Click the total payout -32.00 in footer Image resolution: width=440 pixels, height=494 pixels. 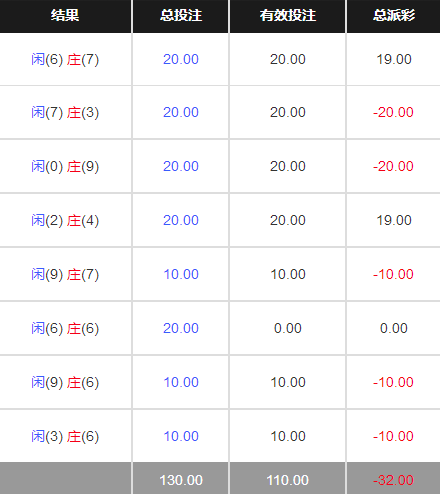pos(393,480)
